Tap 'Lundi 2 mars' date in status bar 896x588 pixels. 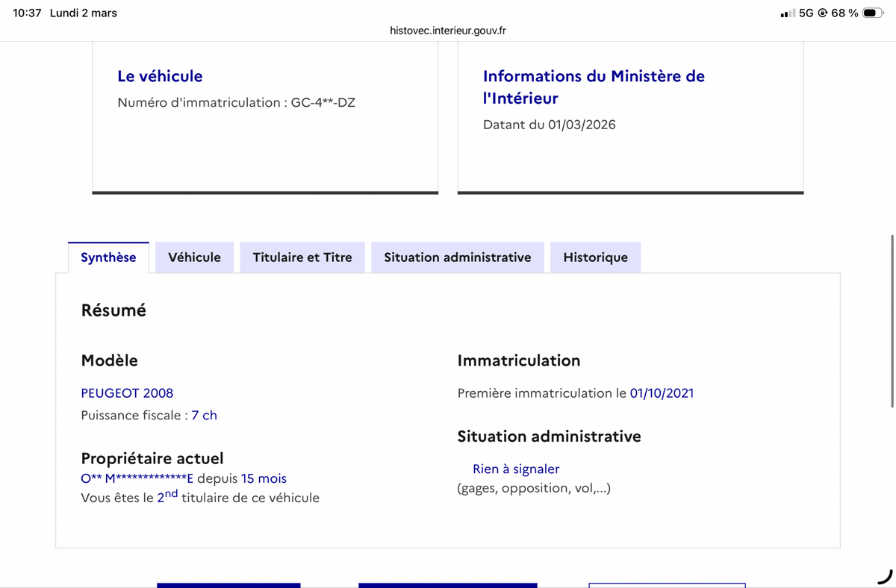84,13
